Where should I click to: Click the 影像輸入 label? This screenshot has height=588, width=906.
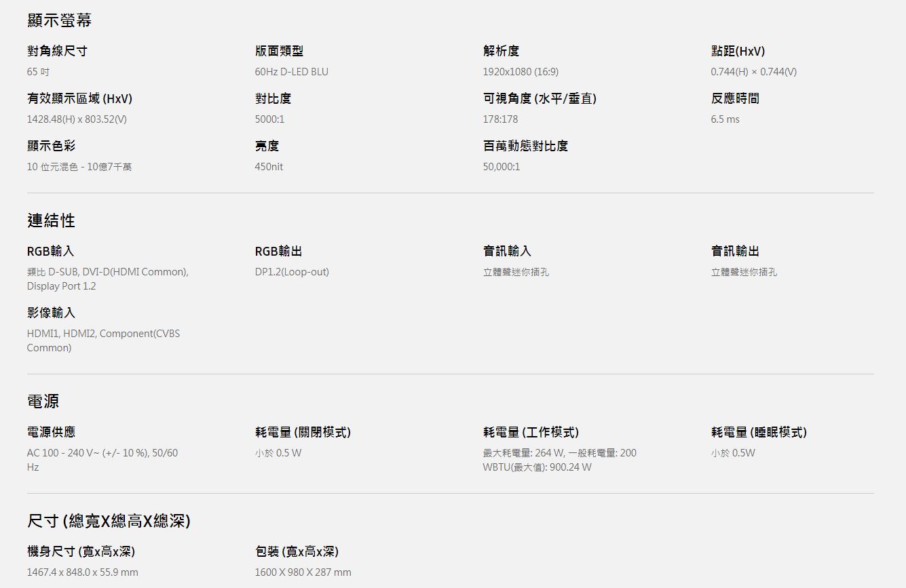[51, 313]
